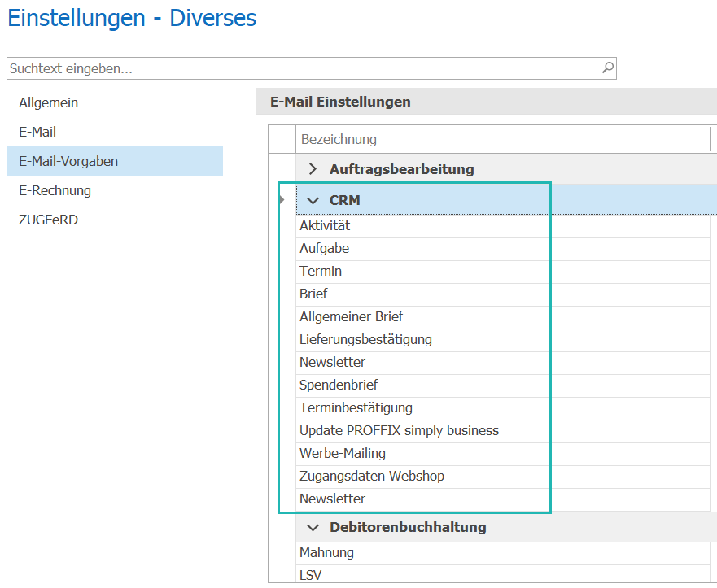The height and width of the screenshot is (588, 717).
Task: Click the Suchtext eingeben search field
Action: tap(312, 68)
